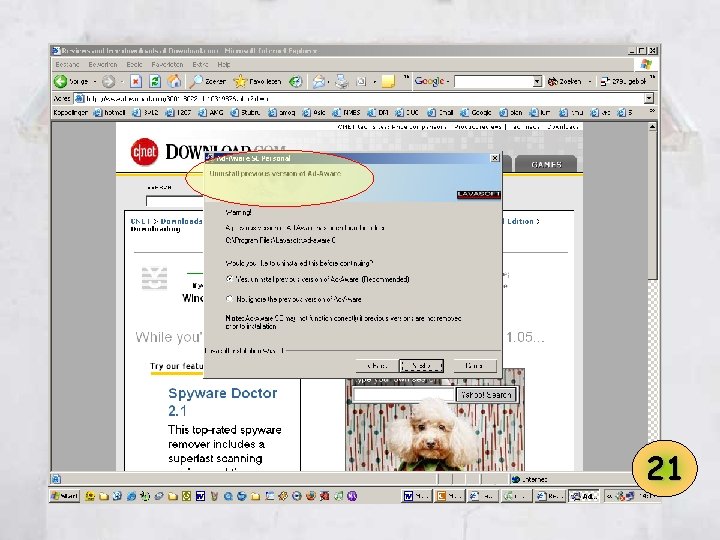Click the green Back (Vorige) arrow icon
This screenshot has height=540, width=720.
coord(60,82)
